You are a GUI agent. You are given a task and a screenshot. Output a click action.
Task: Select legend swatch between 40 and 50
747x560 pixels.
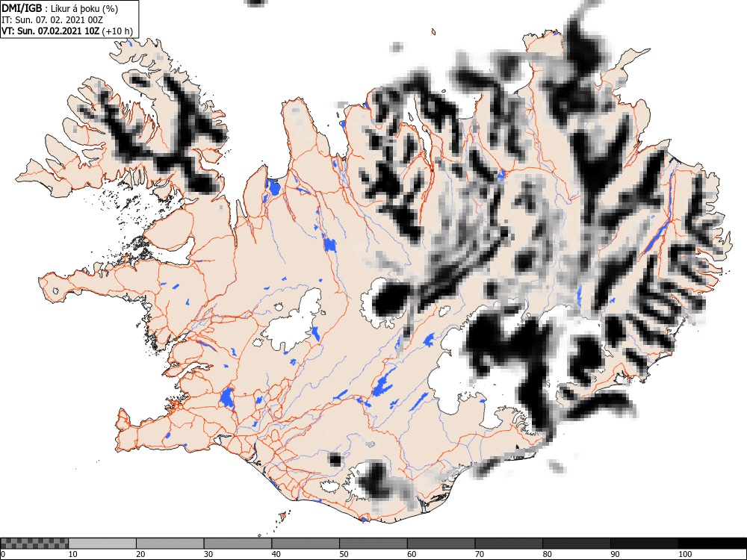point(306,544)
